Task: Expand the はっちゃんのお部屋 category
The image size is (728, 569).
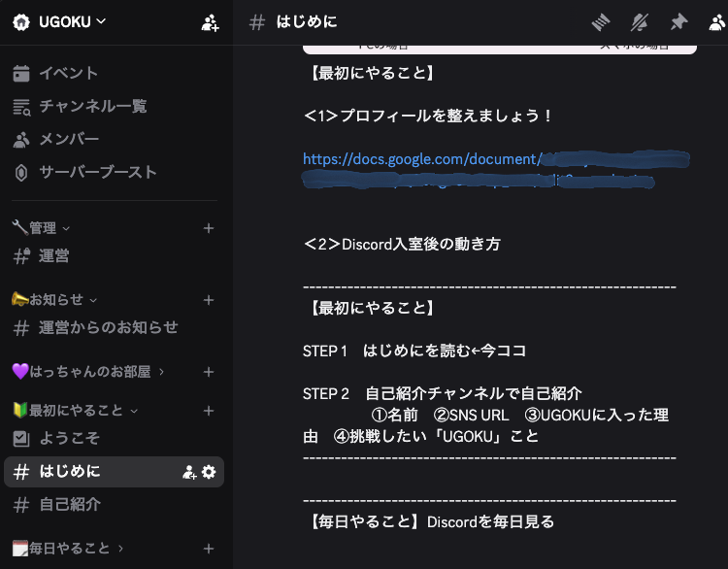Action: pos(95,372)
